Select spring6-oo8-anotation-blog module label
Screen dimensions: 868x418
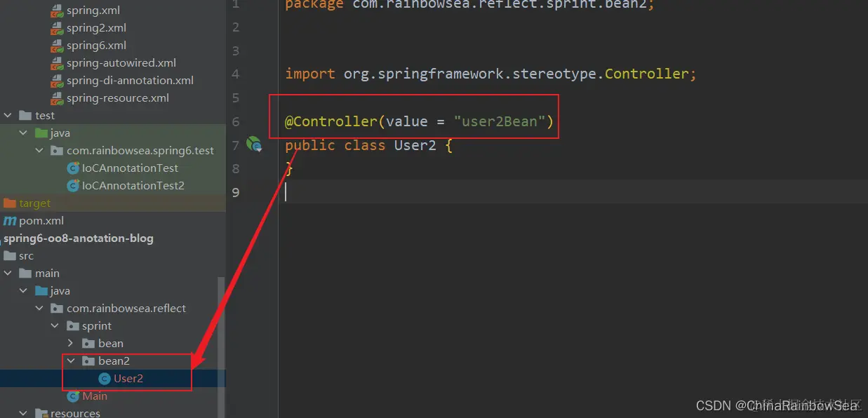(x=78, y=238)
